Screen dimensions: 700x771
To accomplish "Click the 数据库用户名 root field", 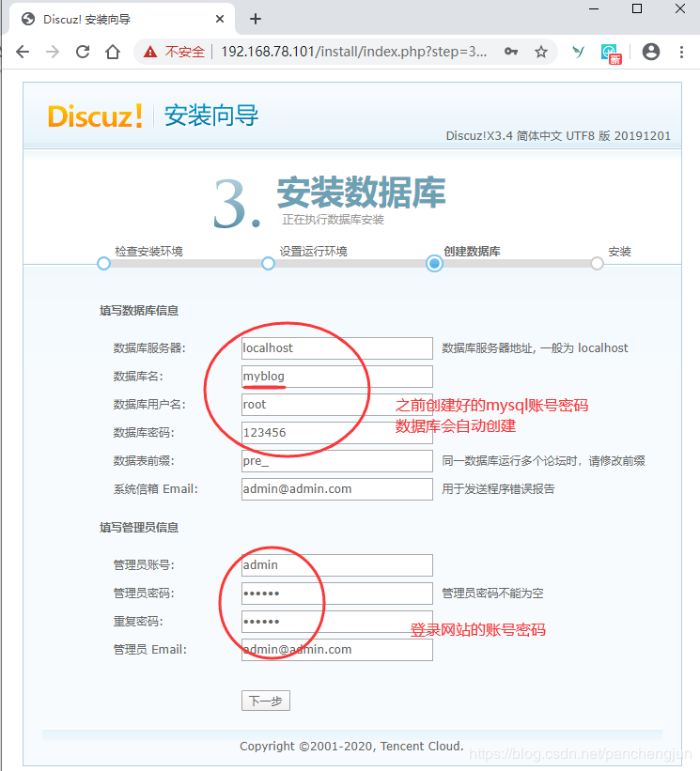I will coord(337,405).
